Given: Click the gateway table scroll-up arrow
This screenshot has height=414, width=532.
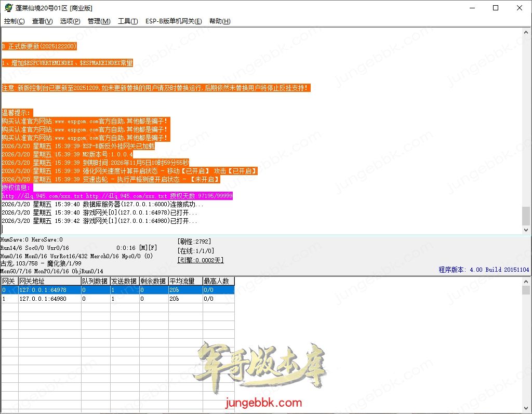Looking at the screenshot, I should [526, 281].
